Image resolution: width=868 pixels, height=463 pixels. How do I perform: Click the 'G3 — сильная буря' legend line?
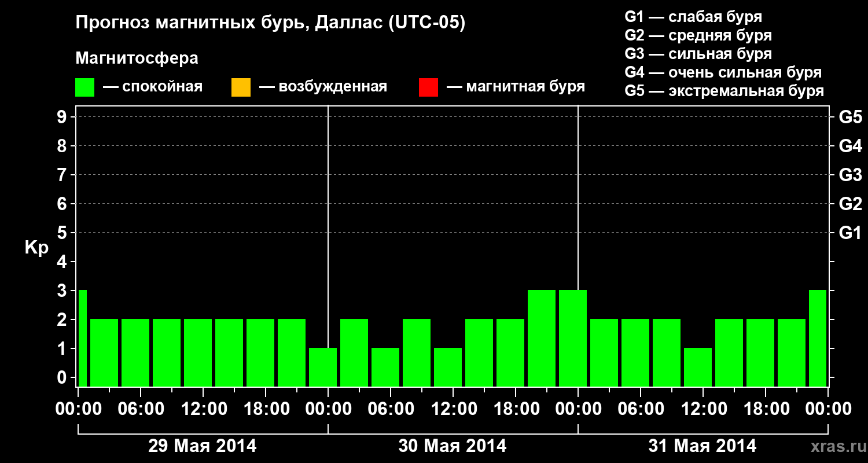(x=698, y=54)
